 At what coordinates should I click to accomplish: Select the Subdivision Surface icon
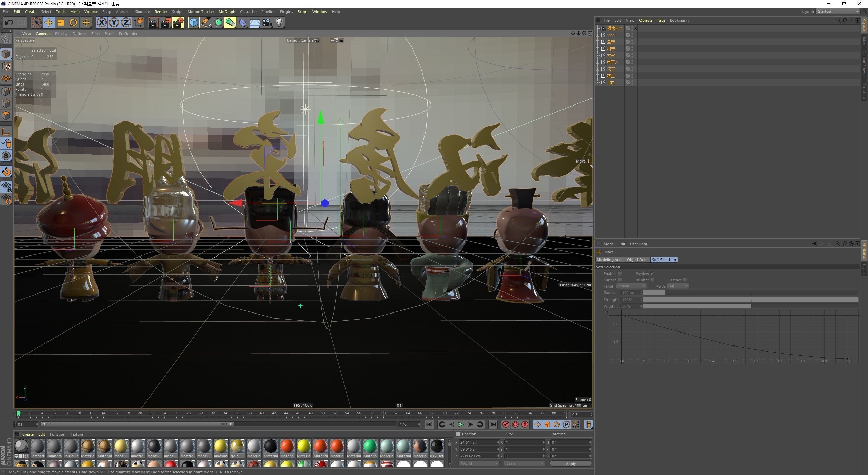click(x=218, y=22)
